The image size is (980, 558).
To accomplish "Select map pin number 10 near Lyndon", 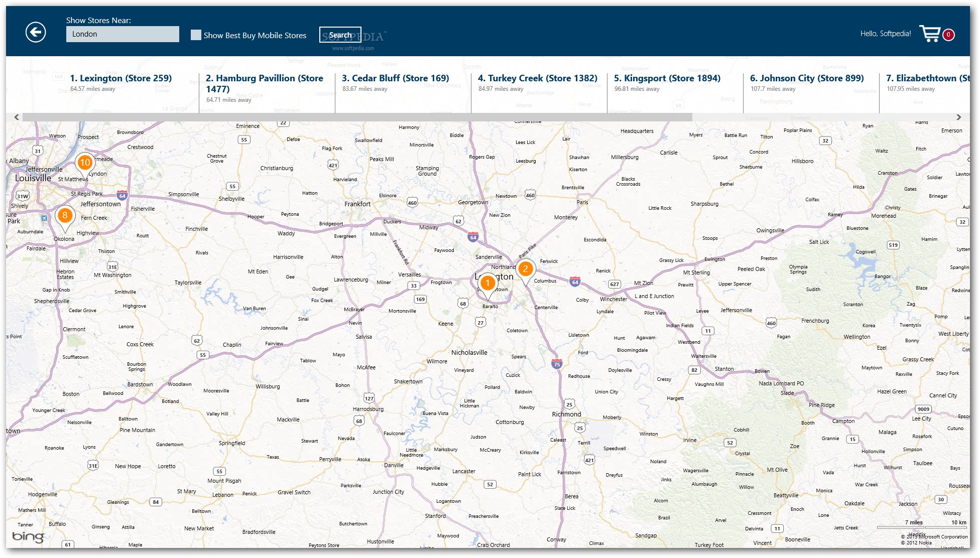I will [85, 164].
